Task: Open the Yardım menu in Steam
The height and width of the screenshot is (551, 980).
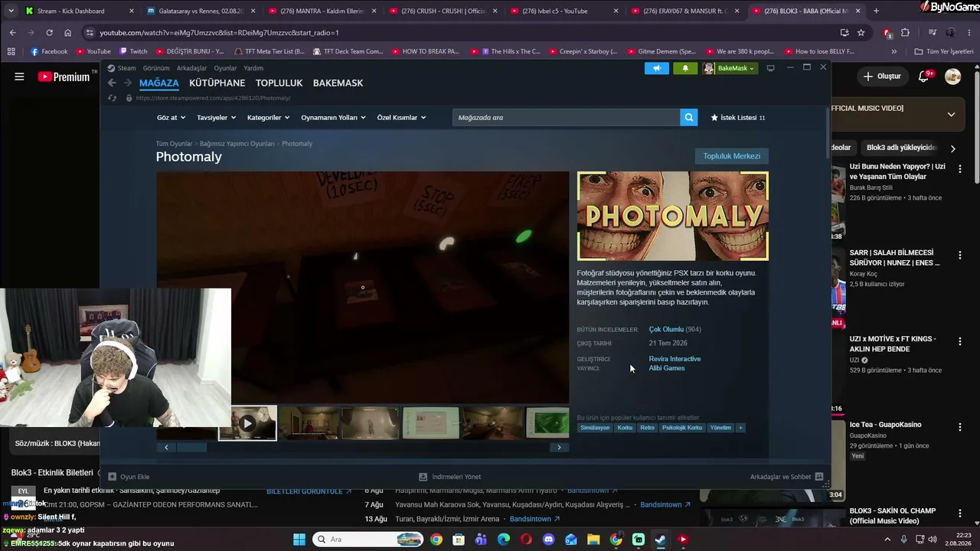Action: point(253,68)
